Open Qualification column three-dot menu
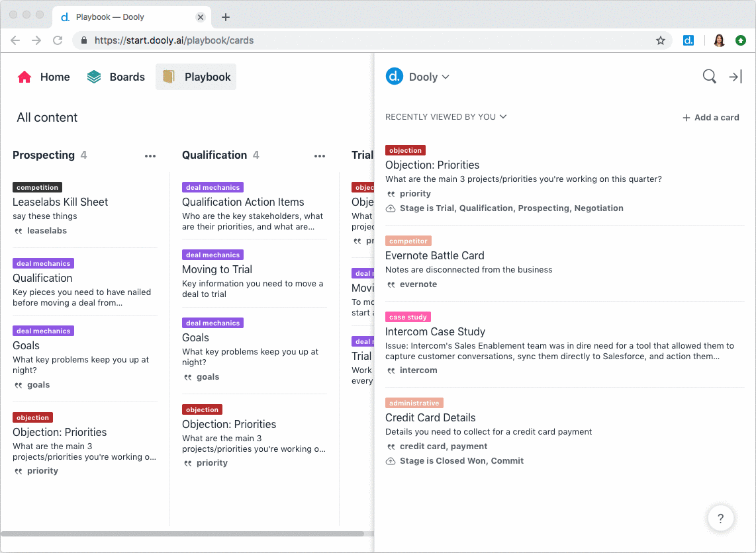Screen dimensions: 756x553 320,156
